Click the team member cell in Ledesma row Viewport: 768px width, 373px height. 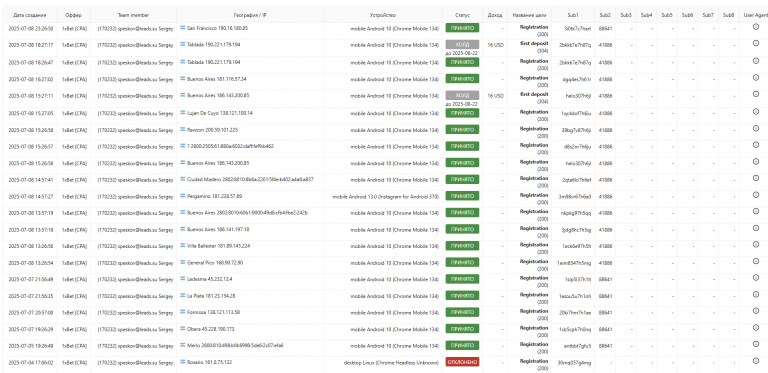[x=135, y=279]
